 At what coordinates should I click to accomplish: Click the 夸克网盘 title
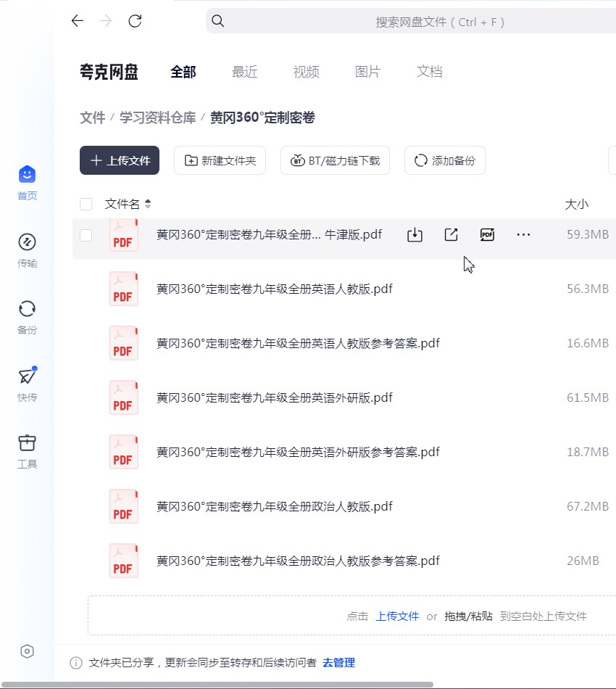(x=109, y=72)
